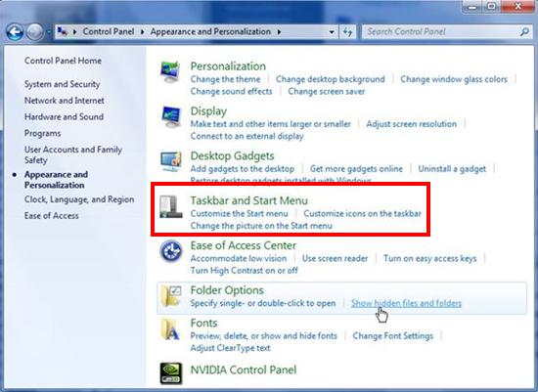Click Use screen reader
This screenshot has height=392, width=538.
click(335, 258)
